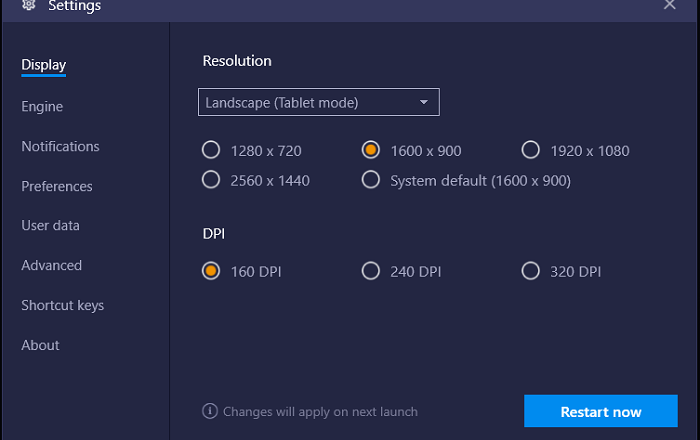Choose the 1600 x 900 resolution option
Screen dimensions: 700x440
tap(371, 151)
